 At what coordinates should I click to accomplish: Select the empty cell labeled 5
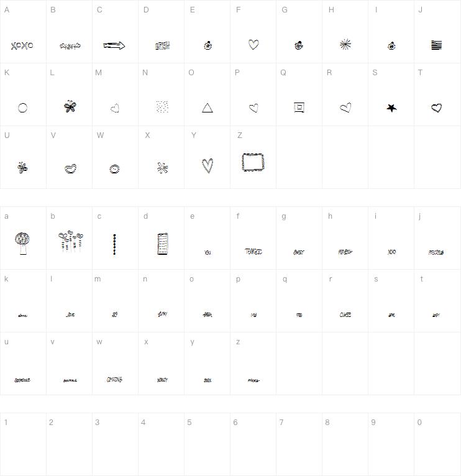coord(208,444)
